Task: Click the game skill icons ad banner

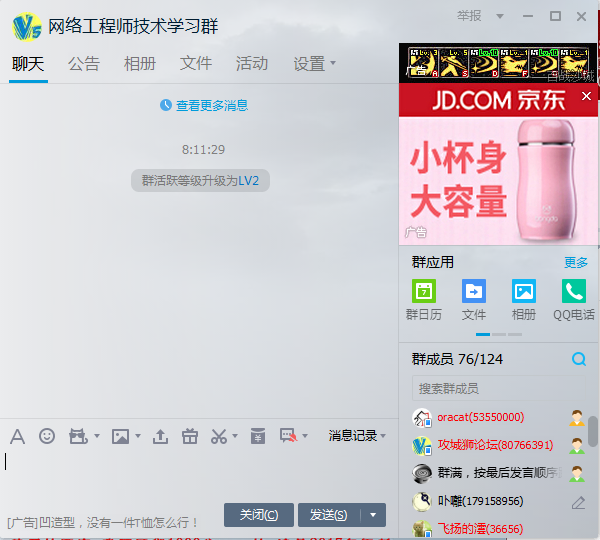Action: (498, 63)
